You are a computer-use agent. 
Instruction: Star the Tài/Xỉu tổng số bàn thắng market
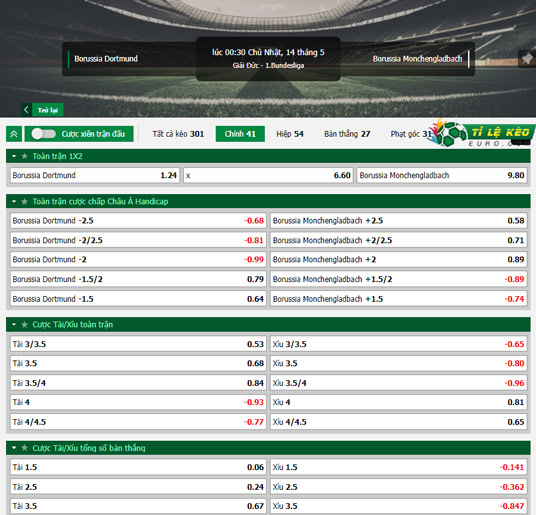coord(24,448)
